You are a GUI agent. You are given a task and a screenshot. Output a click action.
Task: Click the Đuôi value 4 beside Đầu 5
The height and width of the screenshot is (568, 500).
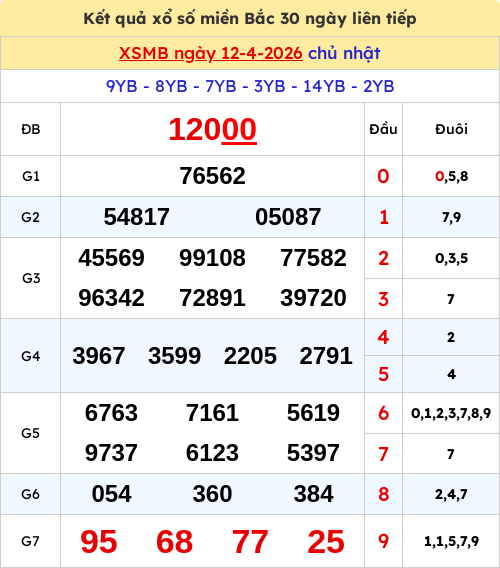coord(451,374)
